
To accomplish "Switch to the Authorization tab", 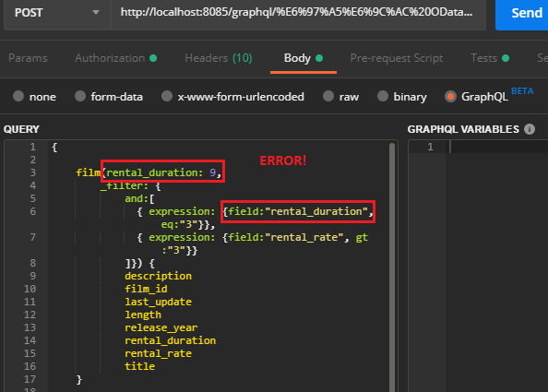I will 115,58.
